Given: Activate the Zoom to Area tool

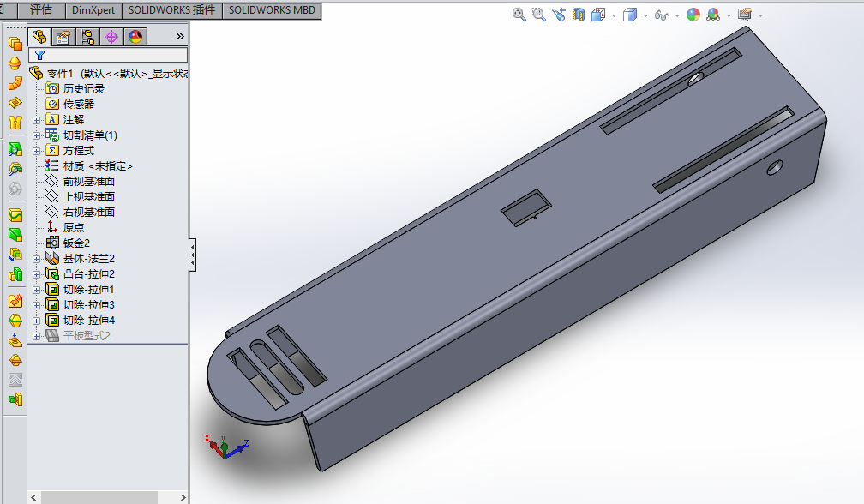Looking at the screenshot, I should pyautogui.click(x=539, y=15).
